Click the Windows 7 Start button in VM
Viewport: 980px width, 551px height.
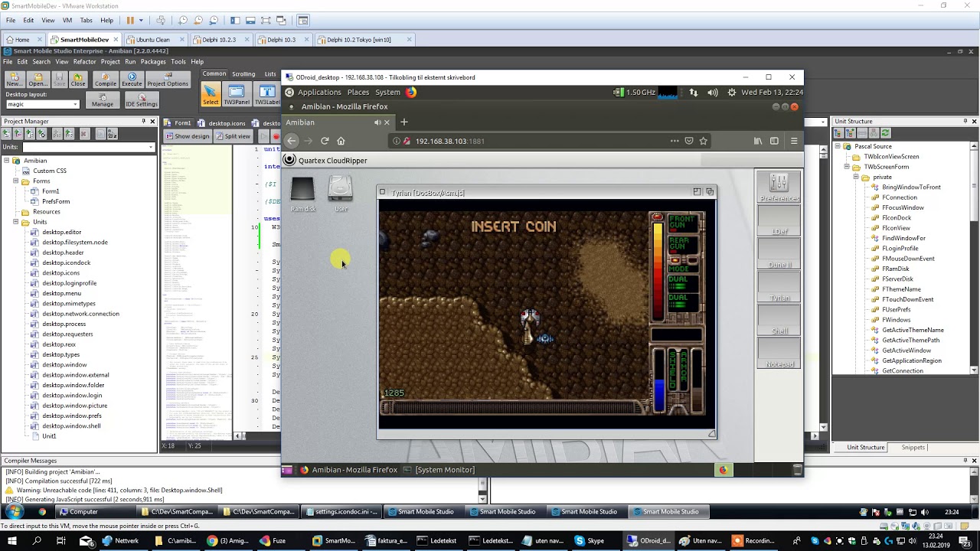click(14, 511)
